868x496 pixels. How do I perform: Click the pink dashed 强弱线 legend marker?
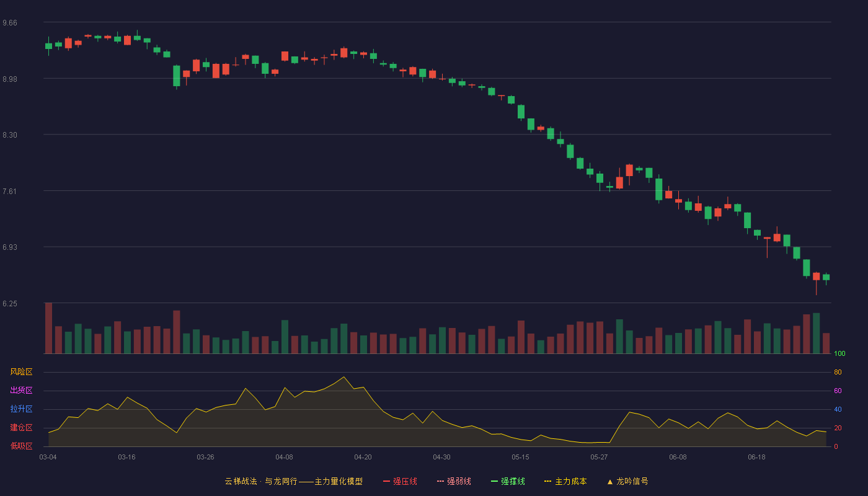point(441,481)
